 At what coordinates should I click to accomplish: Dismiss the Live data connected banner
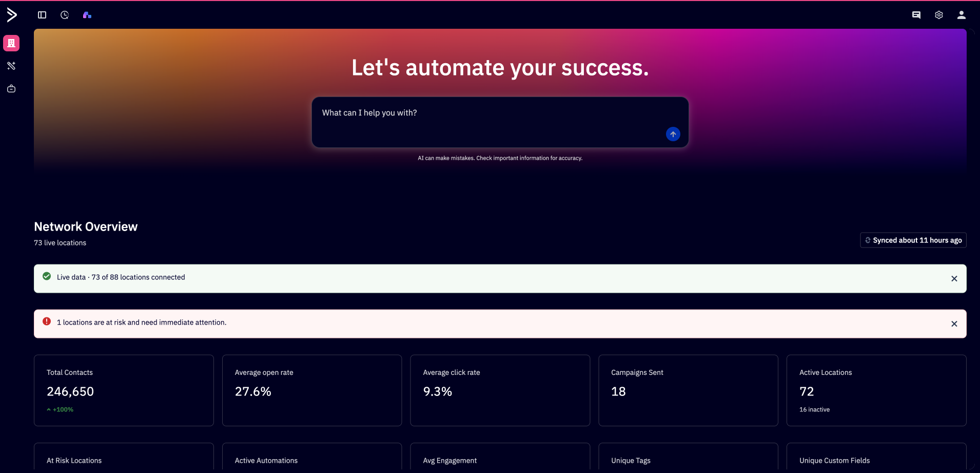point(954,279)
